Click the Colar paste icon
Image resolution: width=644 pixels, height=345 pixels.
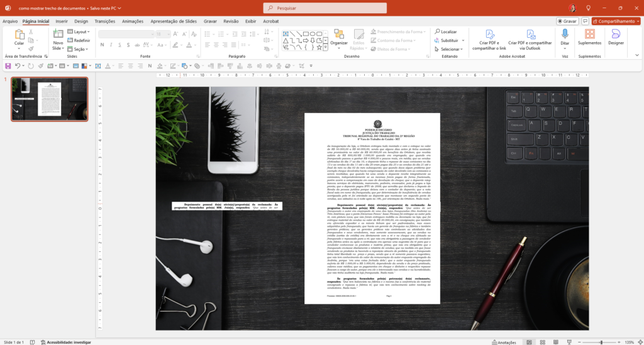pyautogui.click(x=19, y=35)
